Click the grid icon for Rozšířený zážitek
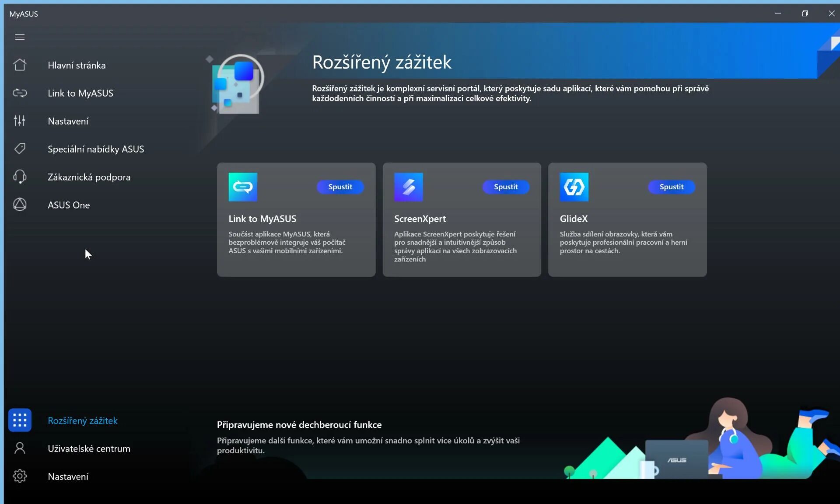Screen dimensions: 840x504 pyautogui.click(x=20, y=421)
